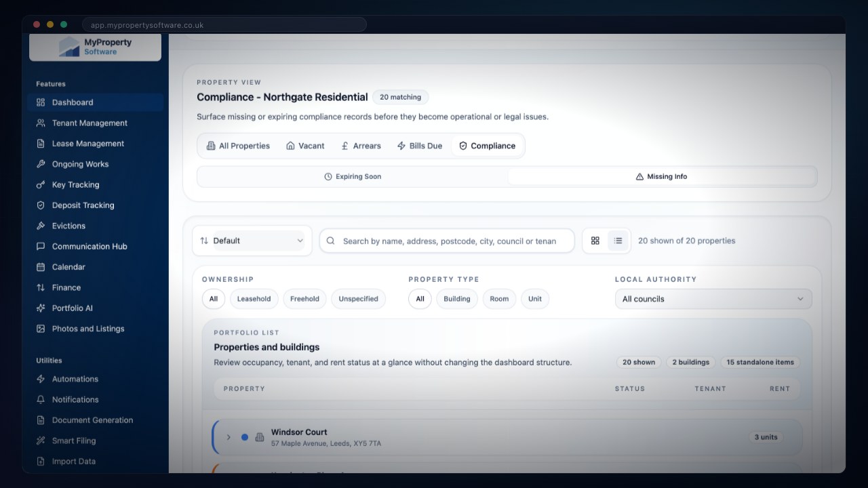Click the Calendar icon in sidebar
Screen dimensions: 868x488
click(41, 267)
